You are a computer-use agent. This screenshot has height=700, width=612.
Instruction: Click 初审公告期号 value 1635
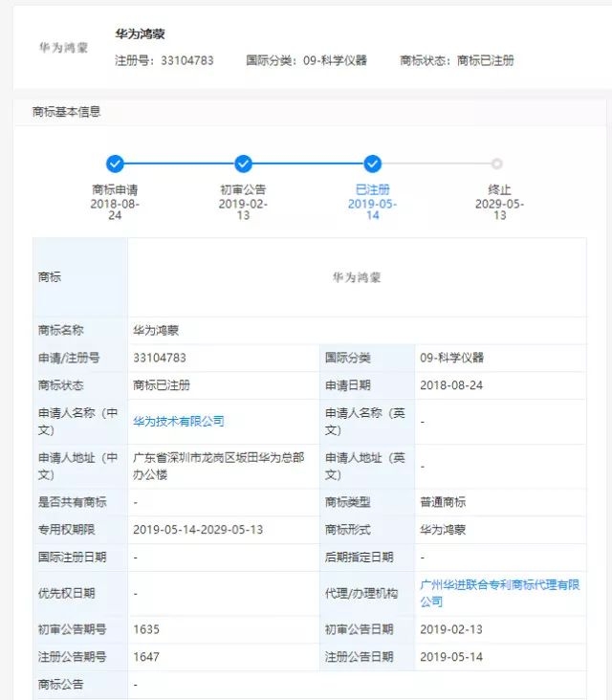(x=146, y=629)
